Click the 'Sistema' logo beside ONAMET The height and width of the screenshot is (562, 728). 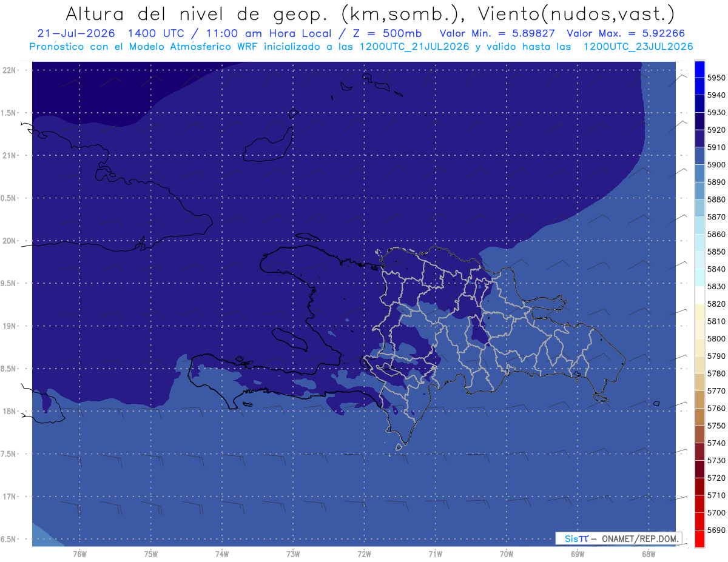[576, 538]
